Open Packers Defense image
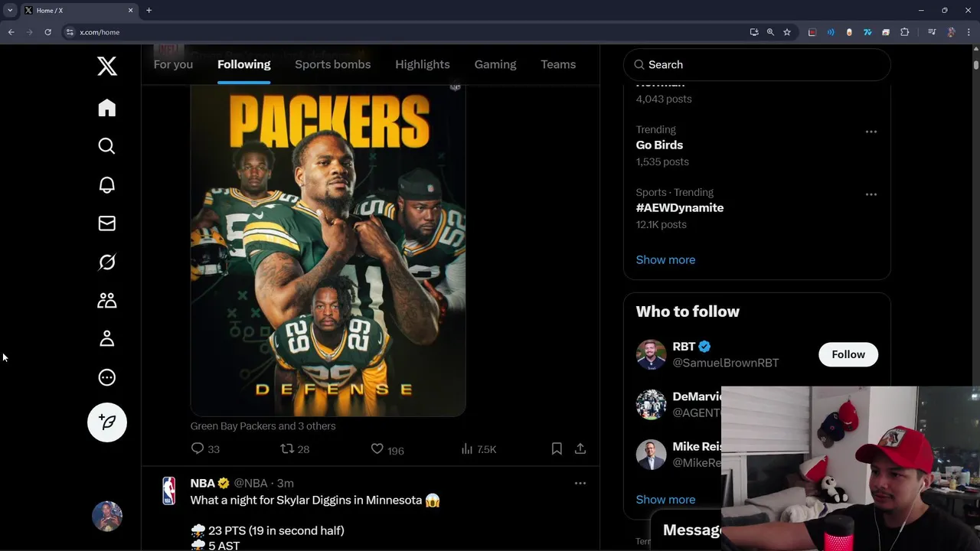The width and height of the screenshot is (980, 551). 328,251
